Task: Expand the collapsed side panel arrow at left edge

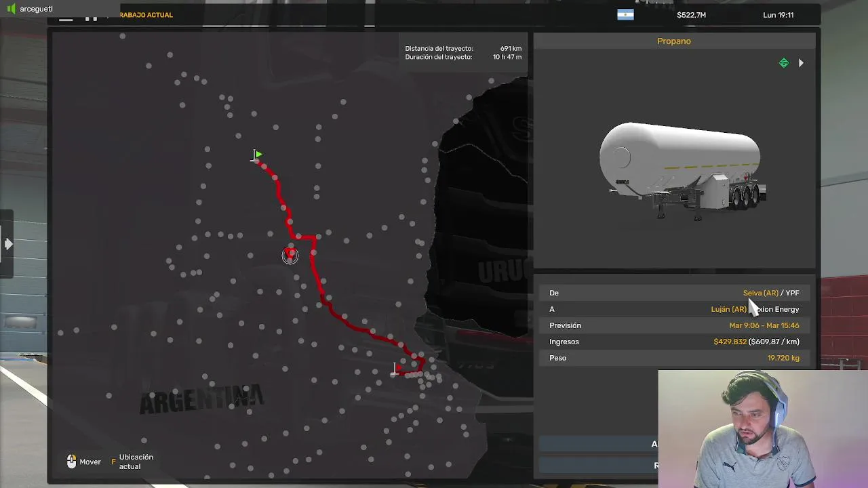Action: [7, 244]
